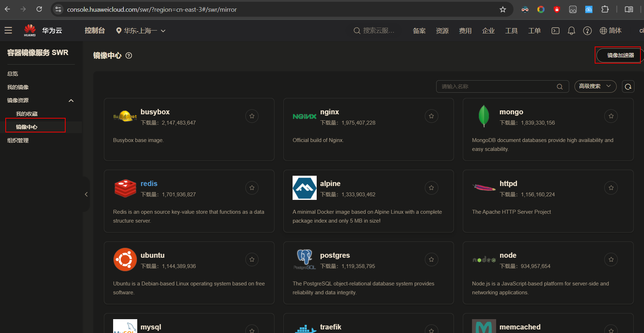Favorite the mongo image
This screenshot has height=333, width=644.
pos(611,116)
